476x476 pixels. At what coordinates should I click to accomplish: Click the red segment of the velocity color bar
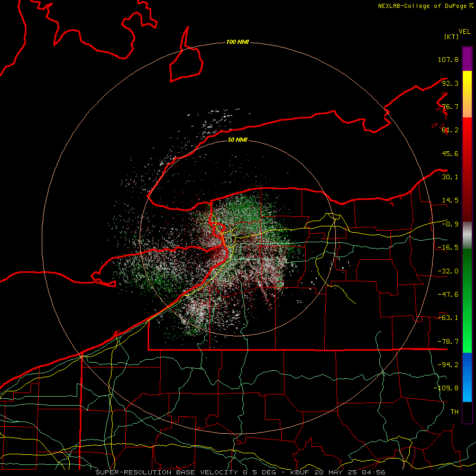(x=467, y=169)
